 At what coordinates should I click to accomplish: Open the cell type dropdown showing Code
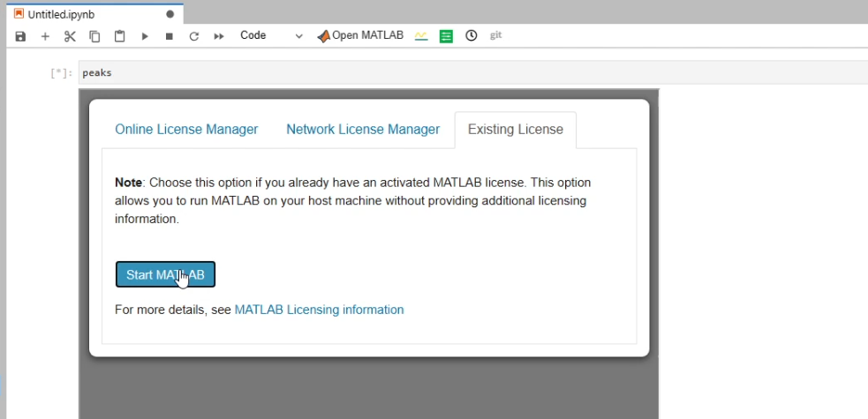pos(271,35)
